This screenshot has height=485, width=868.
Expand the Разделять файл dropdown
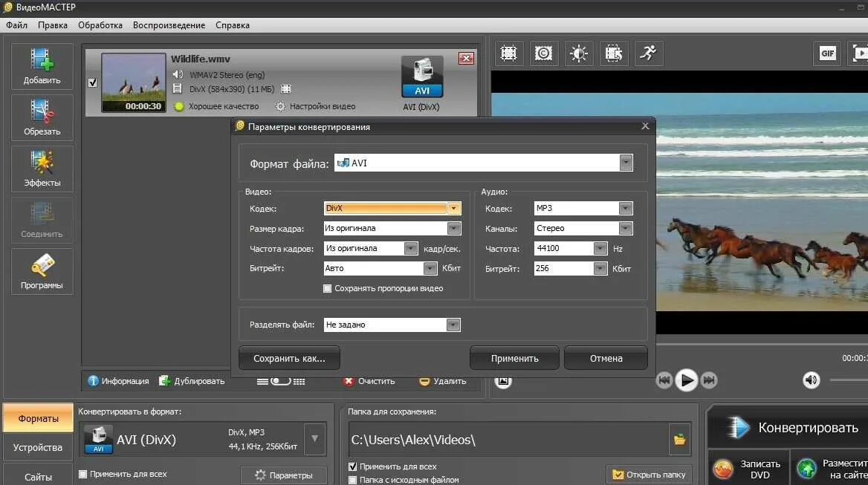coord(453,325)
